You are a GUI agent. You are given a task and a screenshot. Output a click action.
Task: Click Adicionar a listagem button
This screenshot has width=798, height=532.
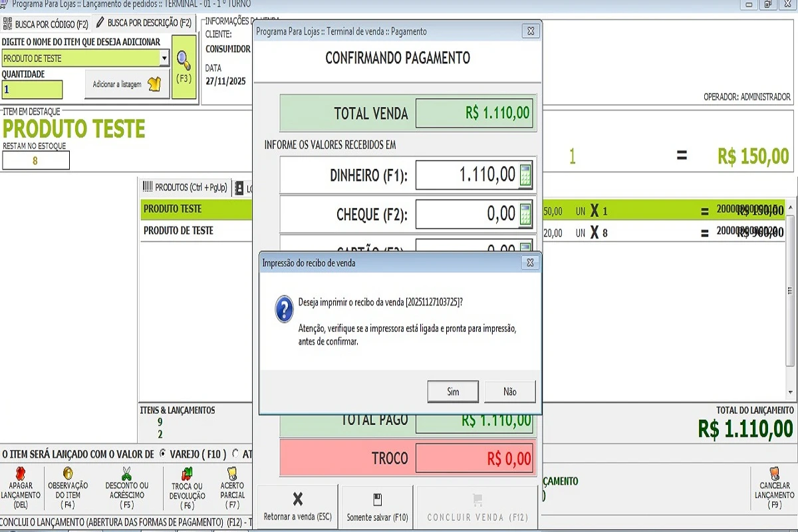[x=126, y=84]
